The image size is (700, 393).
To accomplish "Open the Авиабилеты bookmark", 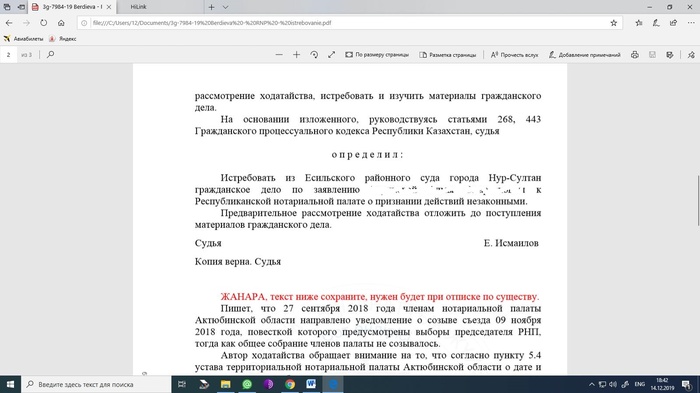I will click(23, 39).
